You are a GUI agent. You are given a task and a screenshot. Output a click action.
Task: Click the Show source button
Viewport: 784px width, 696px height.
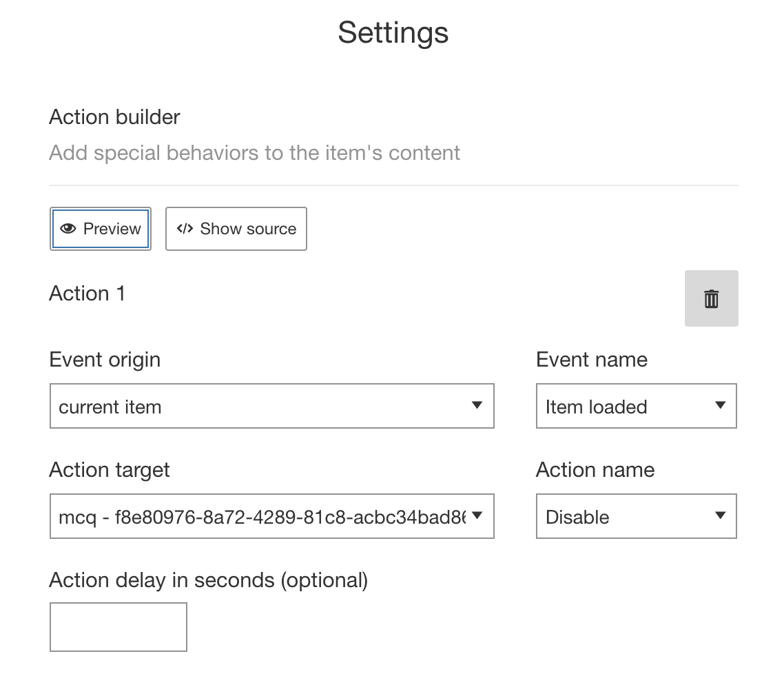[236, 229]
